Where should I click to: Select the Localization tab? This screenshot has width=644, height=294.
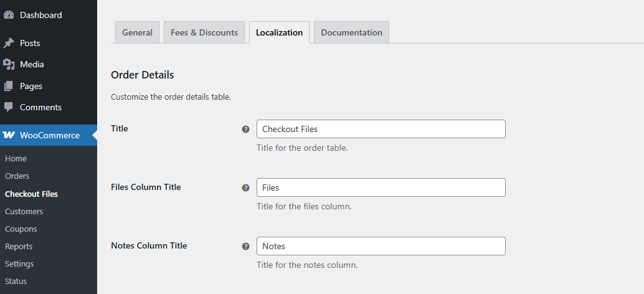point(279,32)
